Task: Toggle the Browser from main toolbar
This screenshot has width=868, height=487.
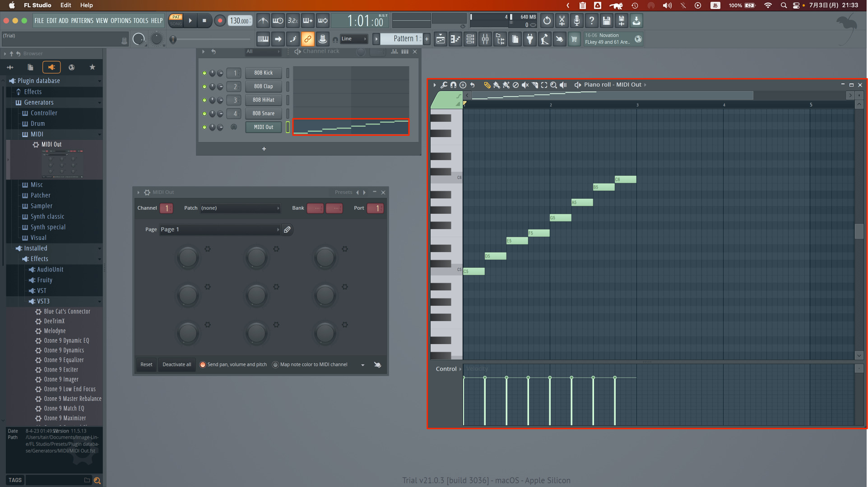Action: (500, 39)
